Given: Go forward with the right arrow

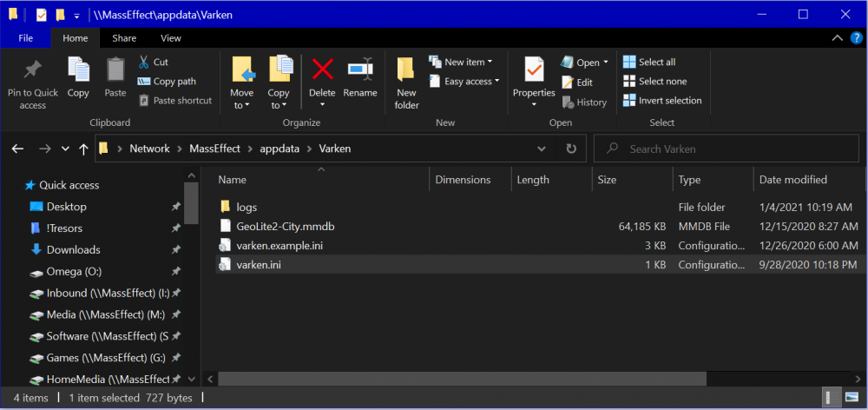Looking at the screenshot, I should (45, 149).
